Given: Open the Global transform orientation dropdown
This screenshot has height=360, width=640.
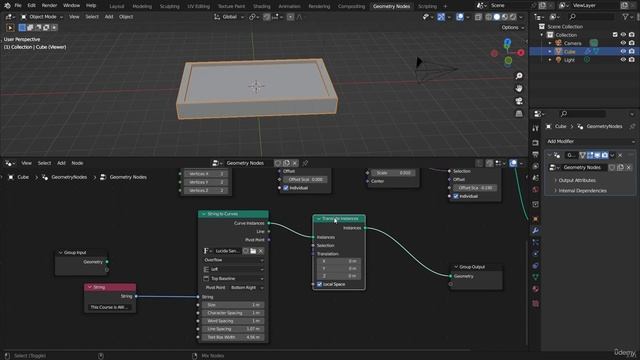Looking at the screenshot, I should click(229, 17).
